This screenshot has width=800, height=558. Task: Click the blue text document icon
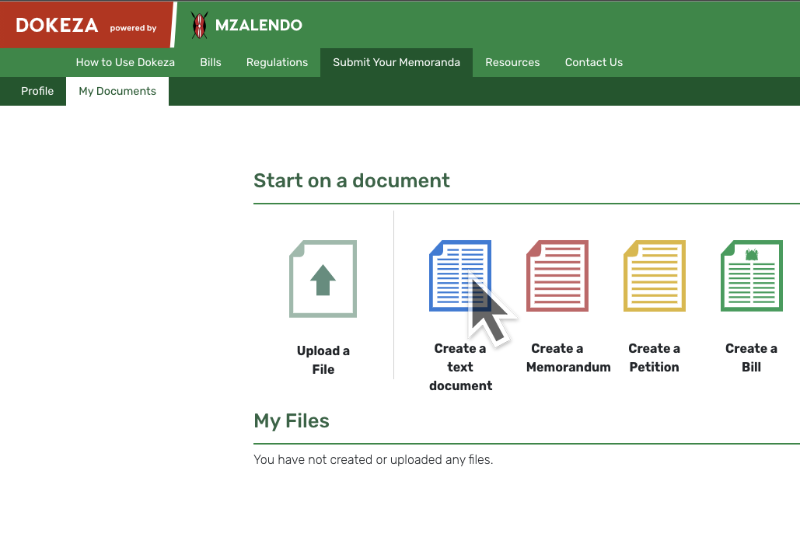click(459, 276)
